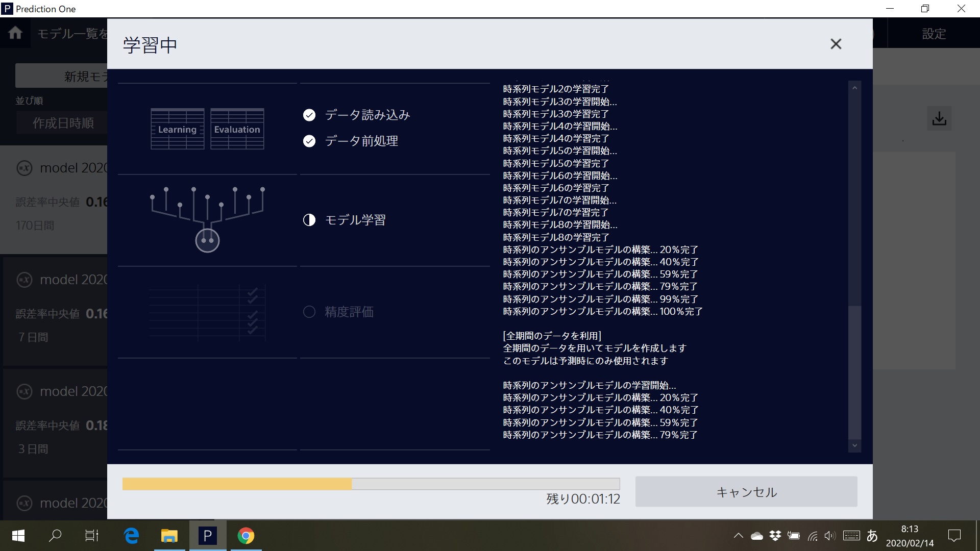Open Windows taskbar search
The width and height of the screenshot is (980, 551).
pyautogui.click(x=55, y=536)
